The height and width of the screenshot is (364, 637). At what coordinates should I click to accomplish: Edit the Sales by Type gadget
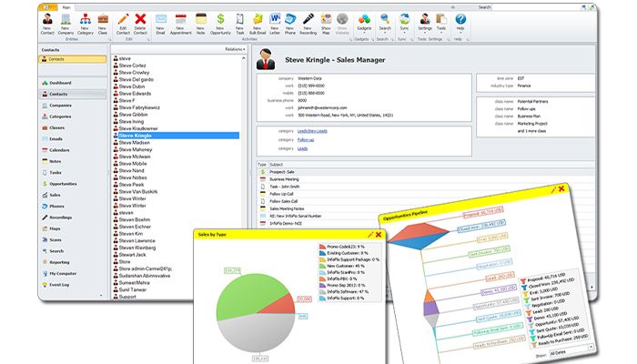tap(370, 235)
